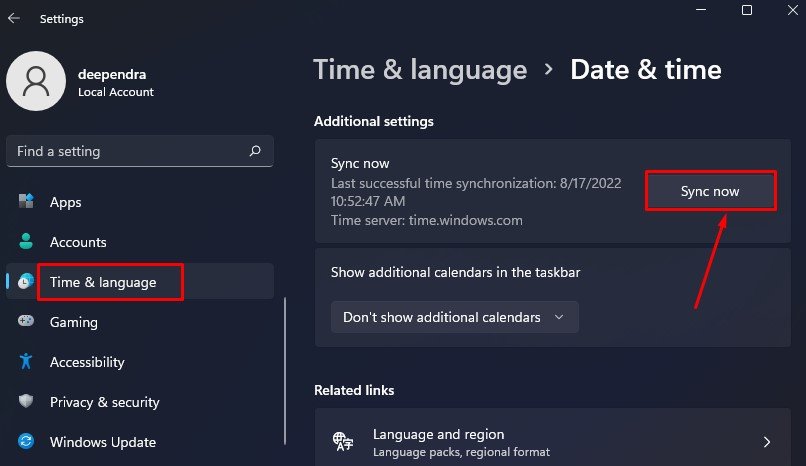The width and height of the screenshot is (806, 466).
Task: Click the Sync now button
Action: 710,191
